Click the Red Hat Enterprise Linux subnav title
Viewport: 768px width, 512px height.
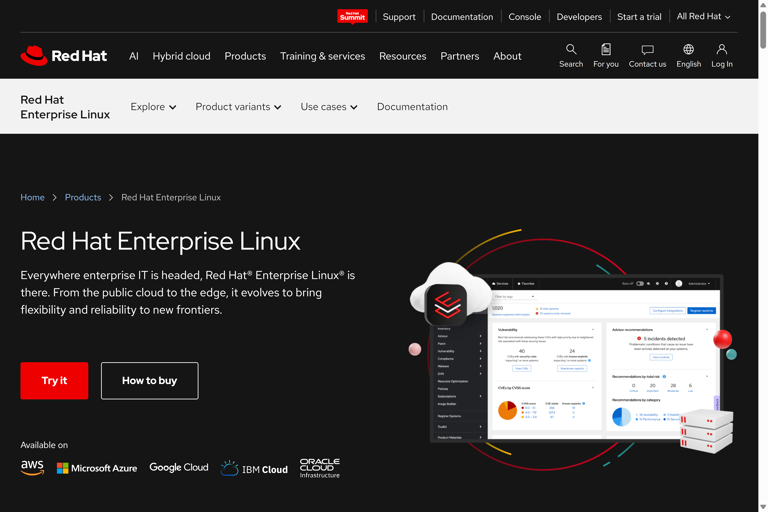(65, 107)
